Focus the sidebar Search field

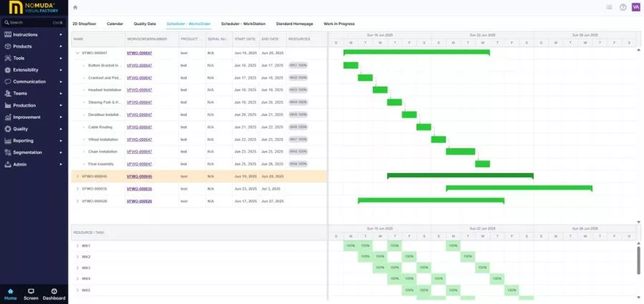pyautogui.click(x=34, y=23)
